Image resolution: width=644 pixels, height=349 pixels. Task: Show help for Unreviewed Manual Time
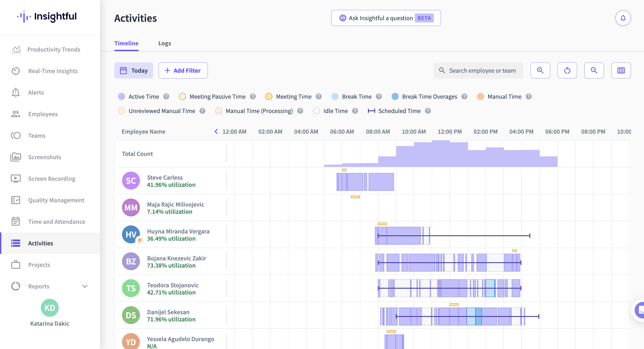click(x=202, y=111)
